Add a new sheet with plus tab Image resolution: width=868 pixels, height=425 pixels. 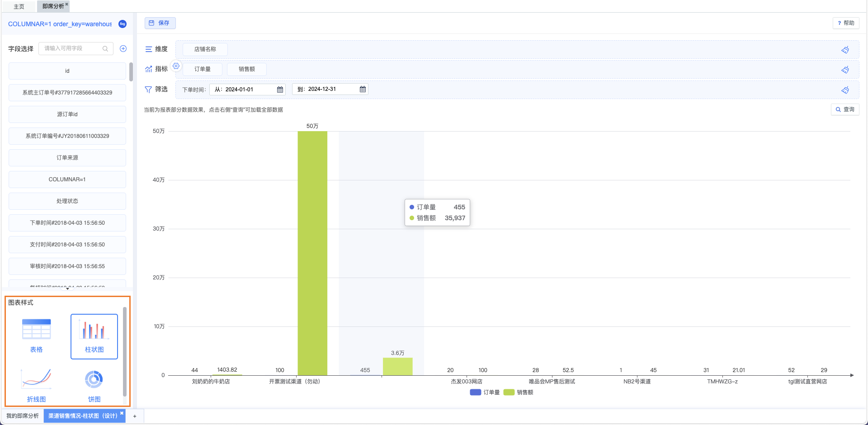[135, 416]
